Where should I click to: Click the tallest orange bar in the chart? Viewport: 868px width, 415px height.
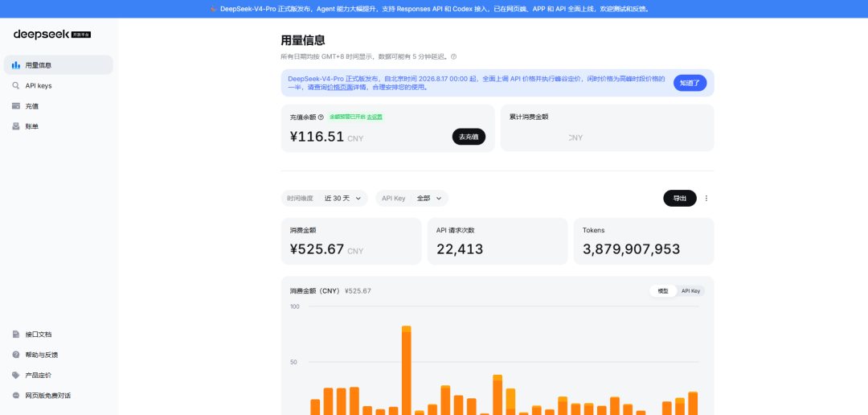click(407, 370)
